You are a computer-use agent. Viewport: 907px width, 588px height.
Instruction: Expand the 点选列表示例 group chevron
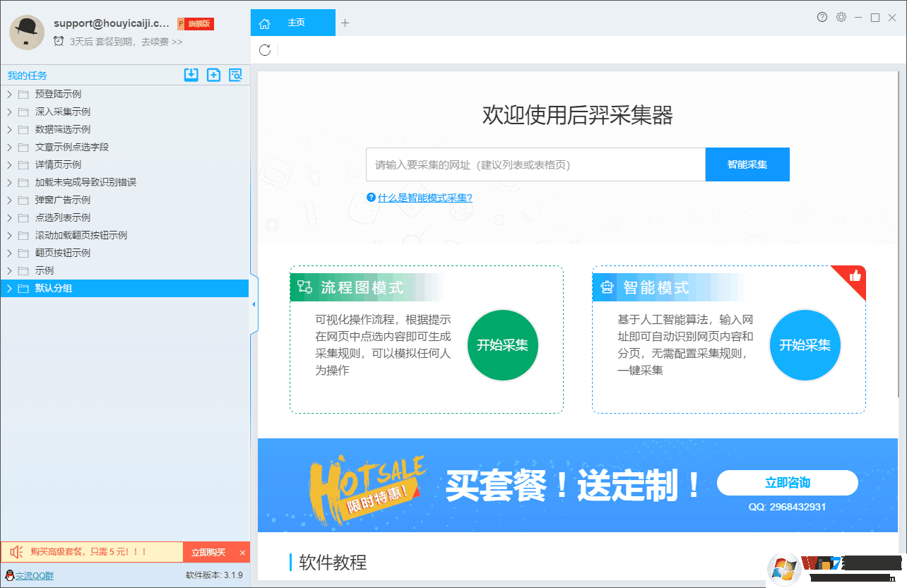click(9, 217)
